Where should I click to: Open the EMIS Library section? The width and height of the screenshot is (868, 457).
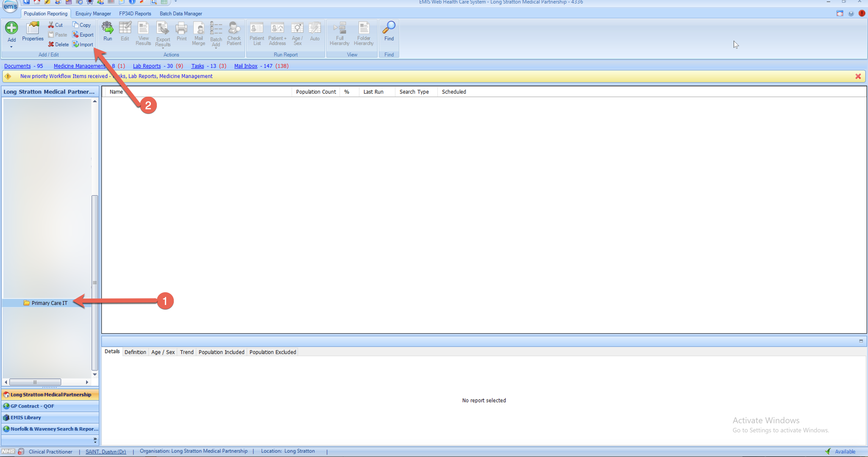point(50,418)
